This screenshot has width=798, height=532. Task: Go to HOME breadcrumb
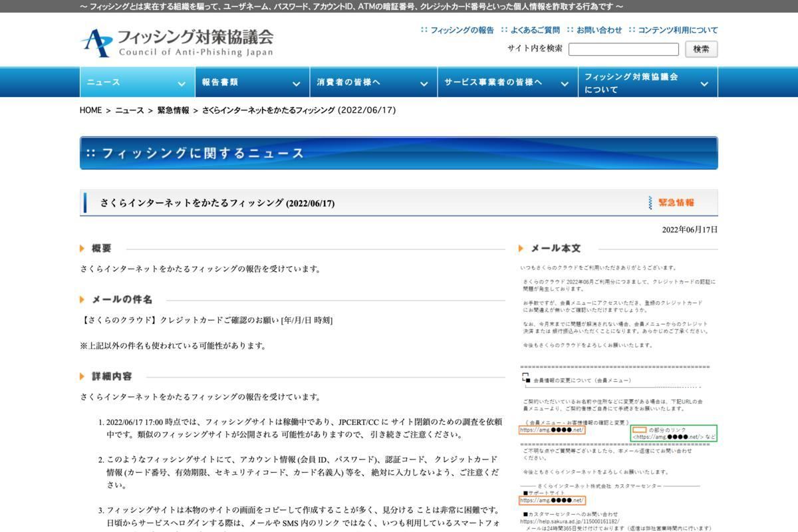(x=90, y=110)
